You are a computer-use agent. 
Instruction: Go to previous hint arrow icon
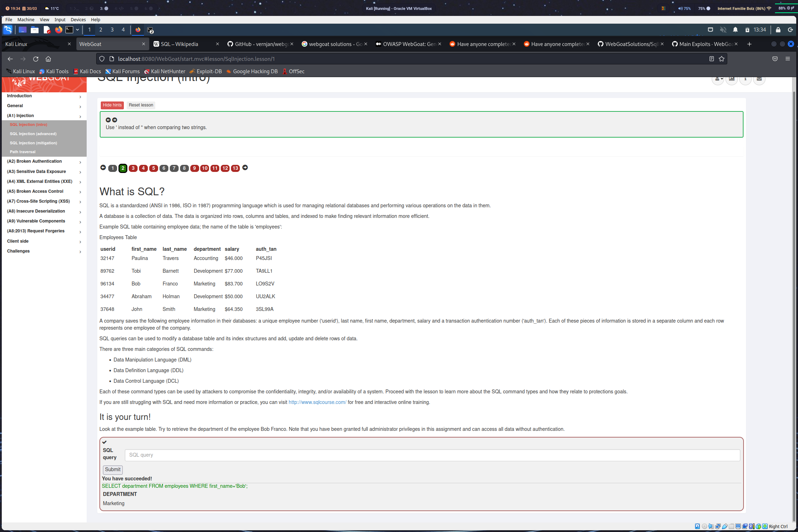click(x=108, y=120)
